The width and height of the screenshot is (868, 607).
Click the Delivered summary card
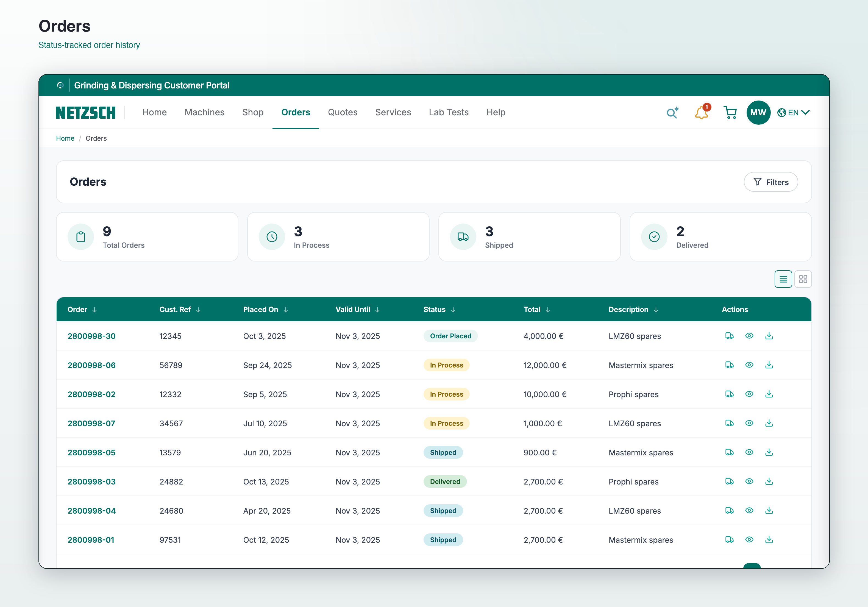(x=720, y=236)
